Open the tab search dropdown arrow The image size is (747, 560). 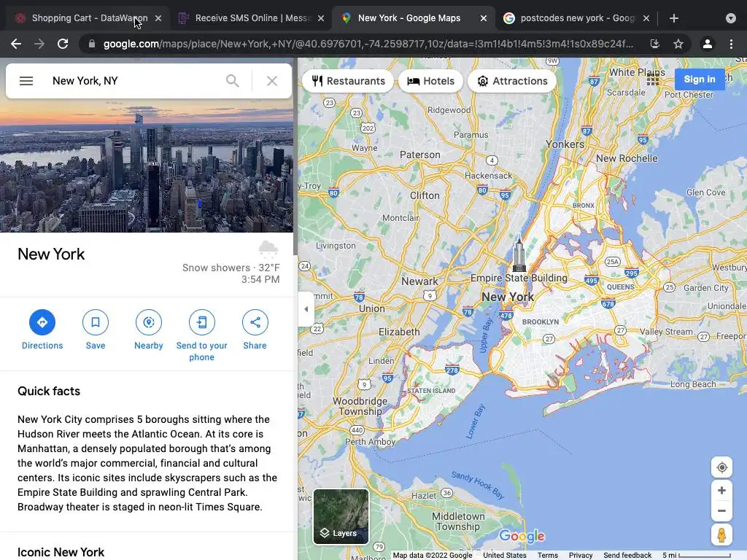pyautogui.click(x=731, y=18)
